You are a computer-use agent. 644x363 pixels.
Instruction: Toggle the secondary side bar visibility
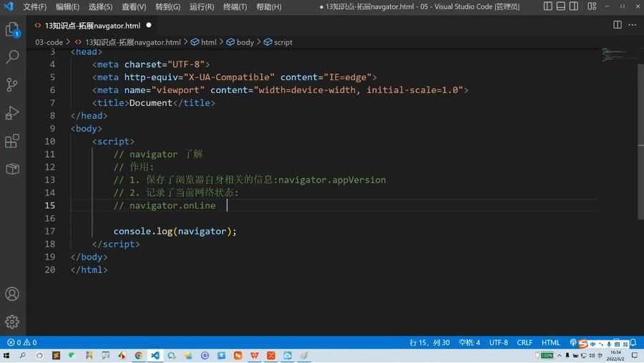click(x=574, y=6)
